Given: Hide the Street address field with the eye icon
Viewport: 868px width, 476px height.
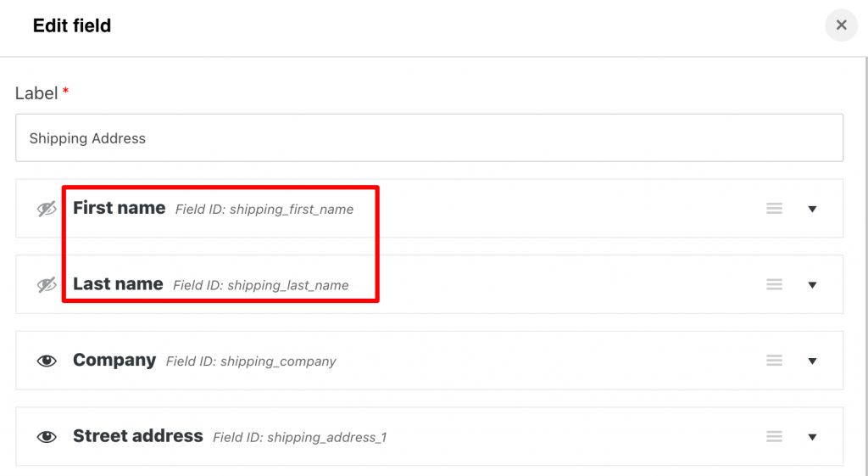Looking at the screenshot, I should click(47, 437).
